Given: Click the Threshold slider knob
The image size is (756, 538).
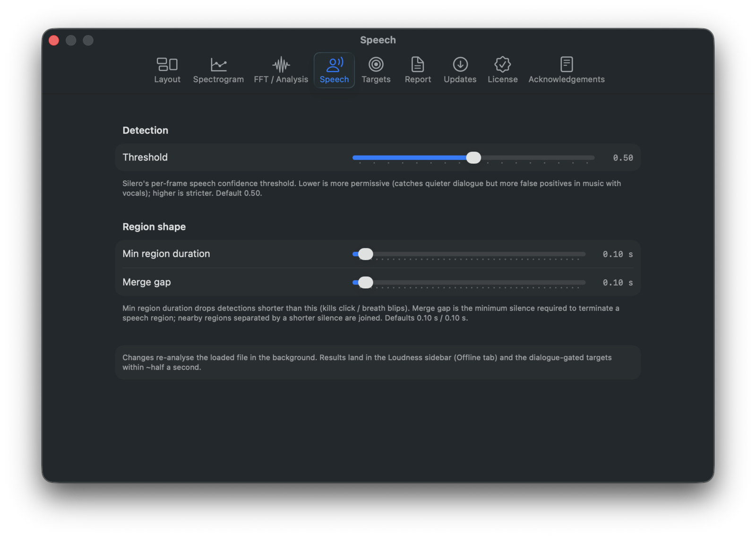Looking at the screenshot, I should (x=473, y=158).
